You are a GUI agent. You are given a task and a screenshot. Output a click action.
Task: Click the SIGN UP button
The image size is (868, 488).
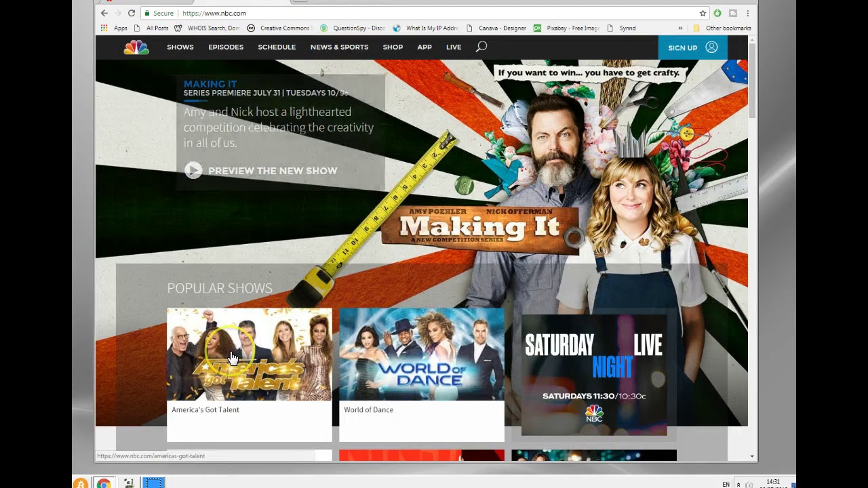click(x=692, y=47)
